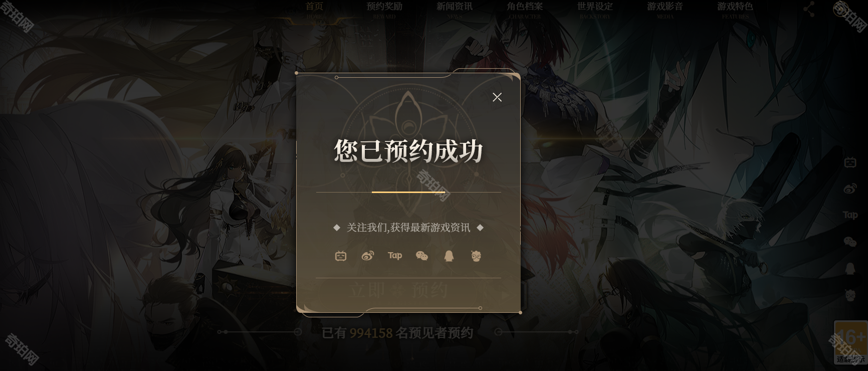Click QQ penguin icon in right sidebar

pyautogui.click(x=850, y=269)
